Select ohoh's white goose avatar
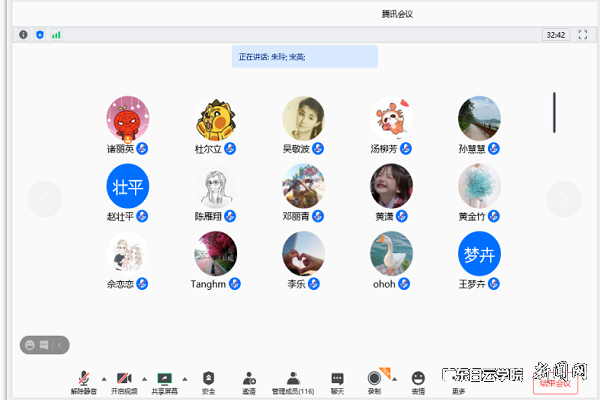Screen dimensions: 600x400 [391, 253]
